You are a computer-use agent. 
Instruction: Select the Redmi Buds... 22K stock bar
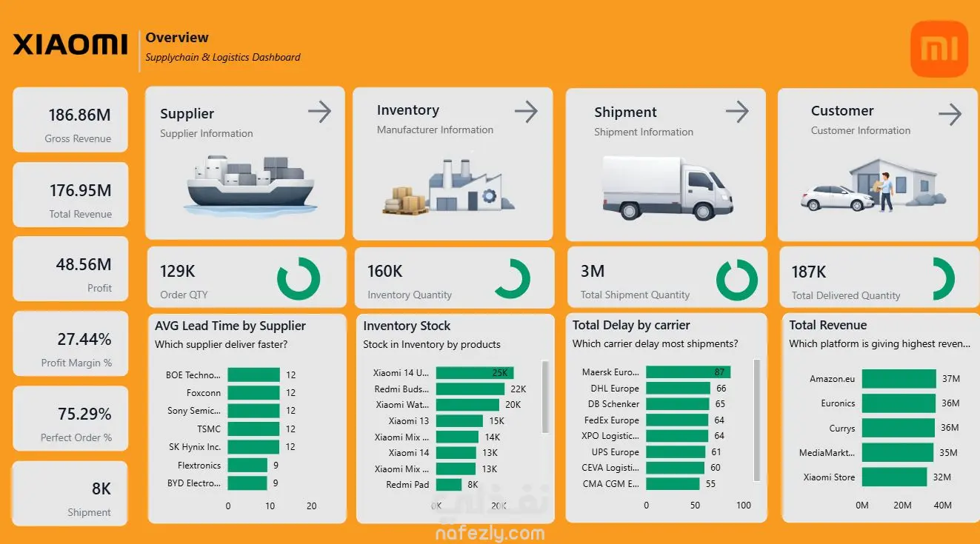click(x=470, y=389)
